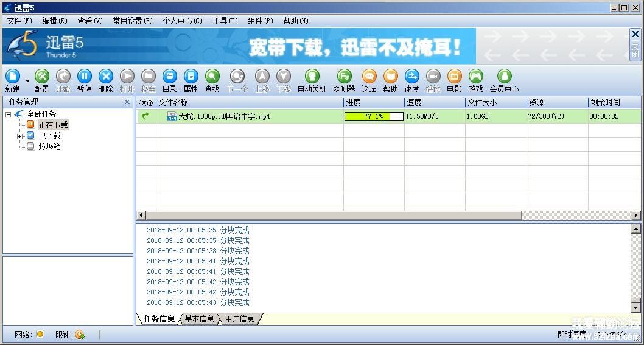Open the 常用设置(R) menu
This screenshot has width=644, height=345.
point(133,21)
